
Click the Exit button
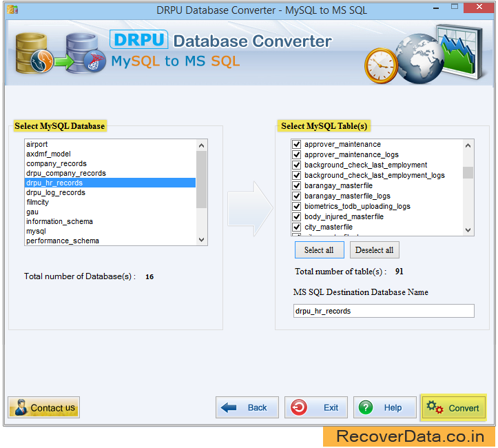pyautogui.click(x=316, y=407)
